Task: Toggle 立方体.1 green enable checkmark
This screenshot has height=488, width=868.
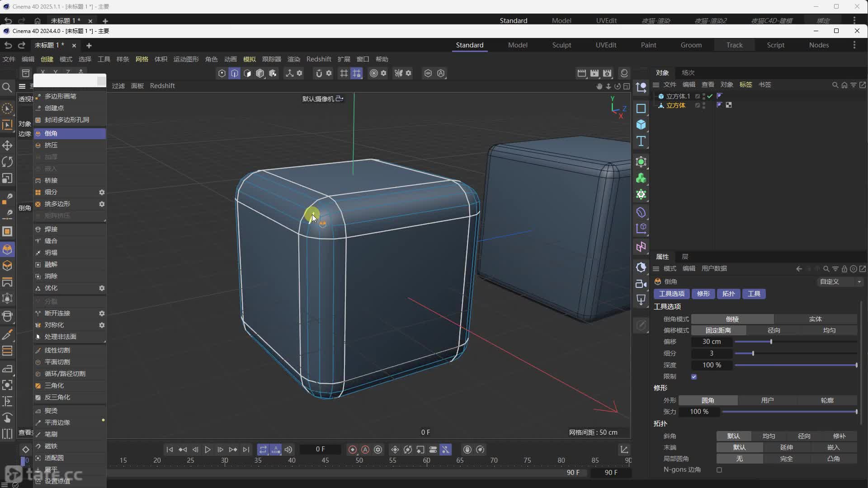Action: tap(710, 96)
